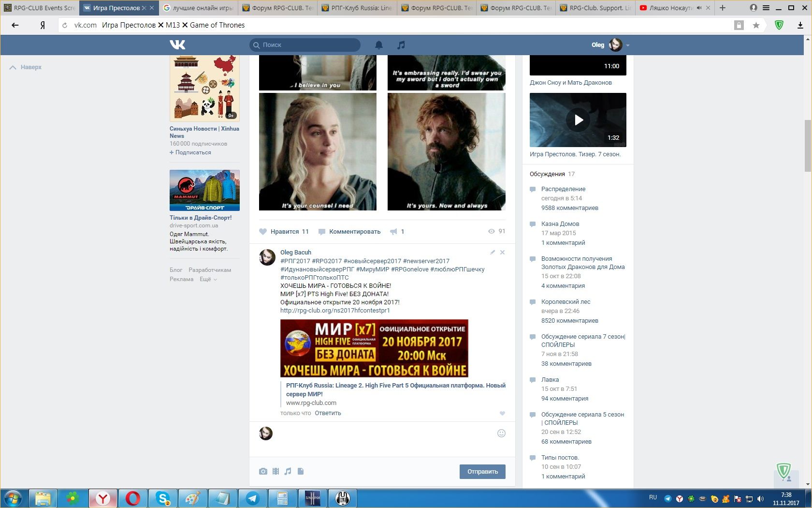The image size is (812, 508).
Task: Attach a photo using the camera icon
Action: [x=263, y=471]
